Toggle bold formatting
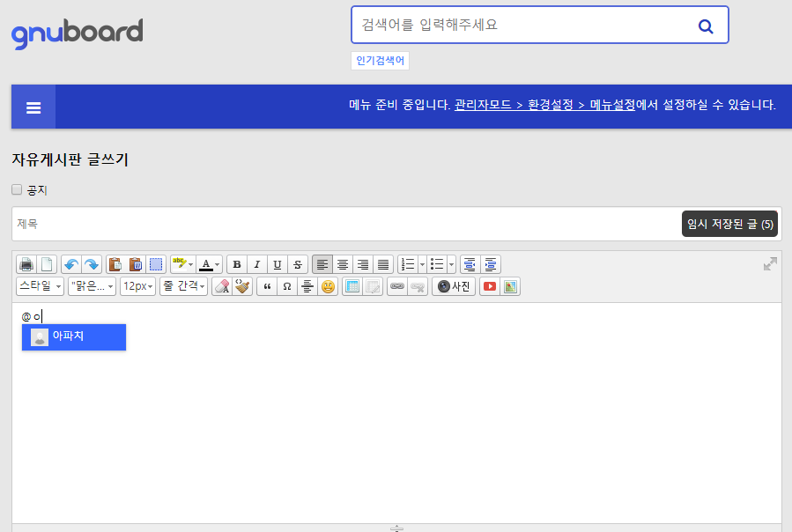The height and width of the screenshot is (532, 792). (236, 264)
